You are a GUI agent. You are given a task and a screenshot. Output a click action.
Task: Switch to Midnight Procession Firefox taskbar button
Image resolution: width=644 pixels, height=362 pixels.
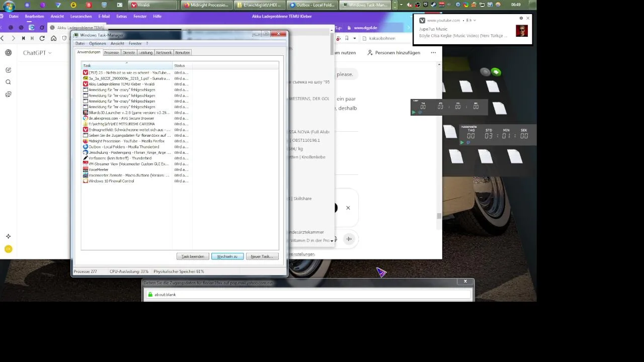tap(206, 5)
